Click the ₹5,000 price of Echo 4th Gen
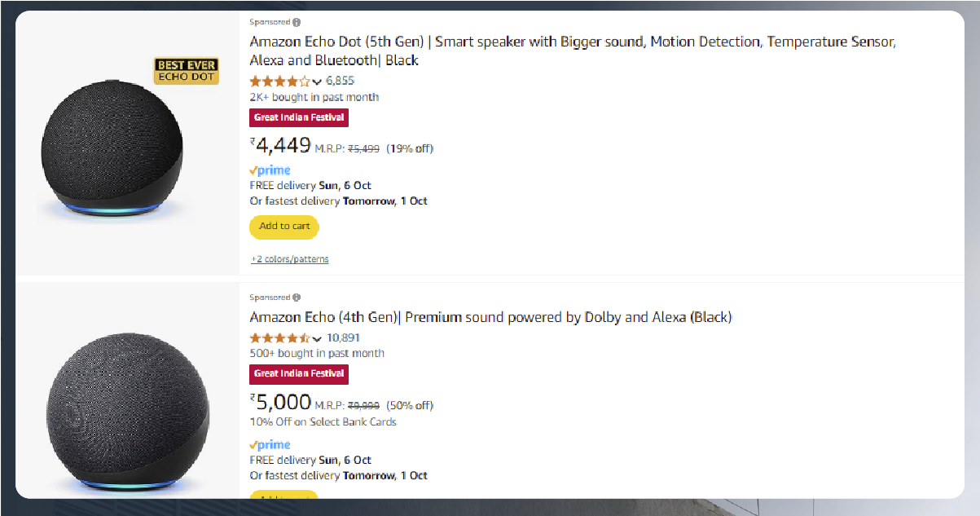980x516 pixels. pos(281,403)
